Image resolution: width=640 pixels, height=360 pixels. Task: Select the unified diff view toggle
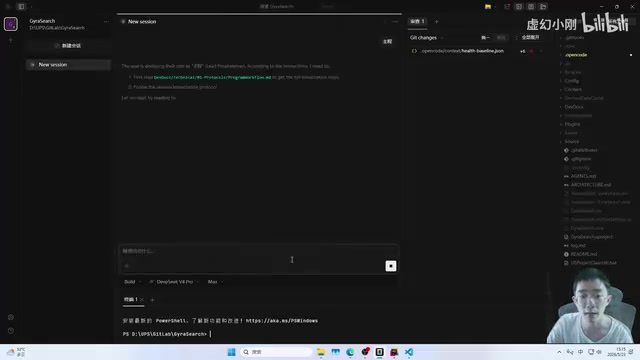(485, 38)
